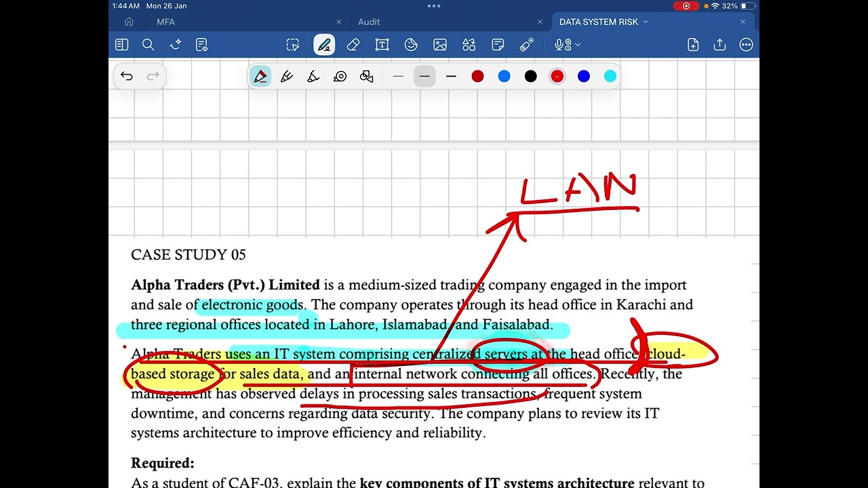Tap the battery status indicator
Viewport: 868px width, 488px height.
tap(748, 5)
